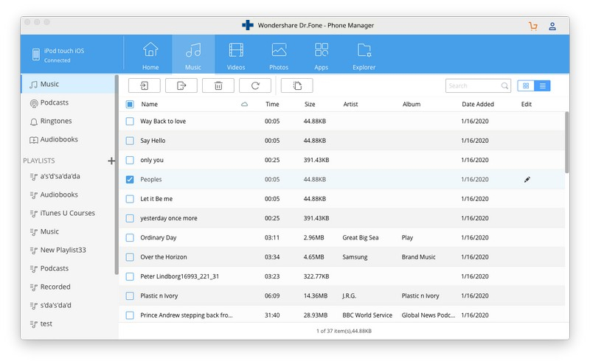Click the pencil edit icon for Peoples
590x364 pixels.
point(527,179)
